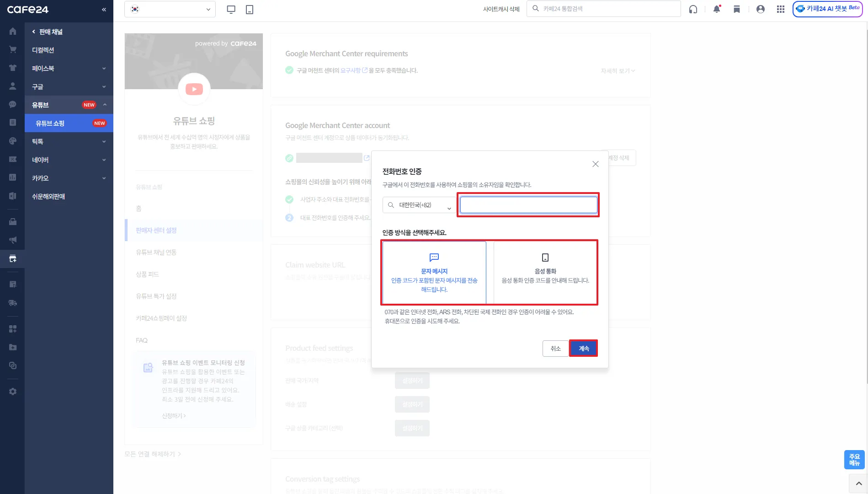Open the design palette icon in the left rail
Viewport: 868px width, 494px height.
[x=13, y=141]
